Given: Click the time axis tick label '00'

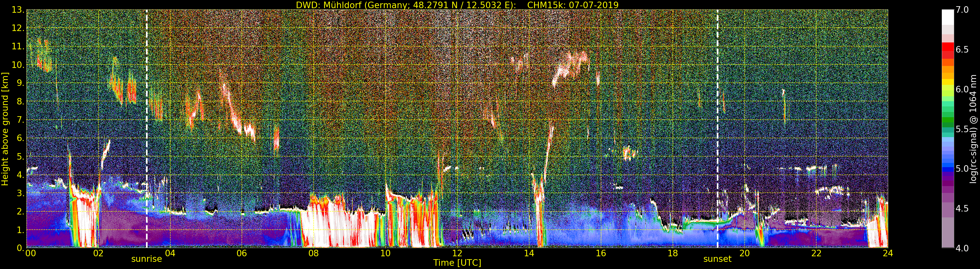Looking at the screenshot, I should (x=30, y=253).
